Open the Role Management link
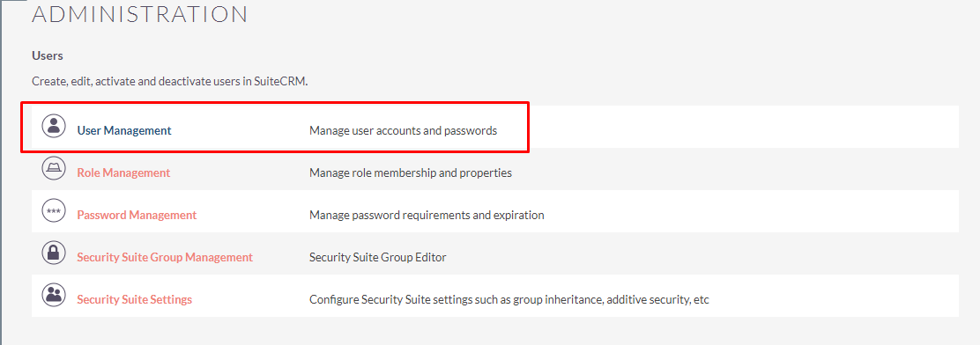The width and height of the screenshot is (980, 345). (x=123, y=172)
